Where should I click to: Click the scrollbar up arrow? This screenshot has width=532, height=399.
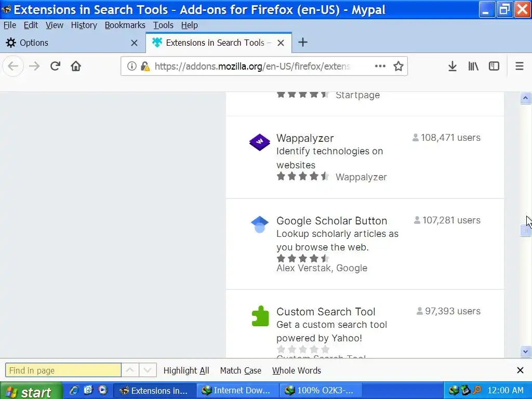pos(526,98)
